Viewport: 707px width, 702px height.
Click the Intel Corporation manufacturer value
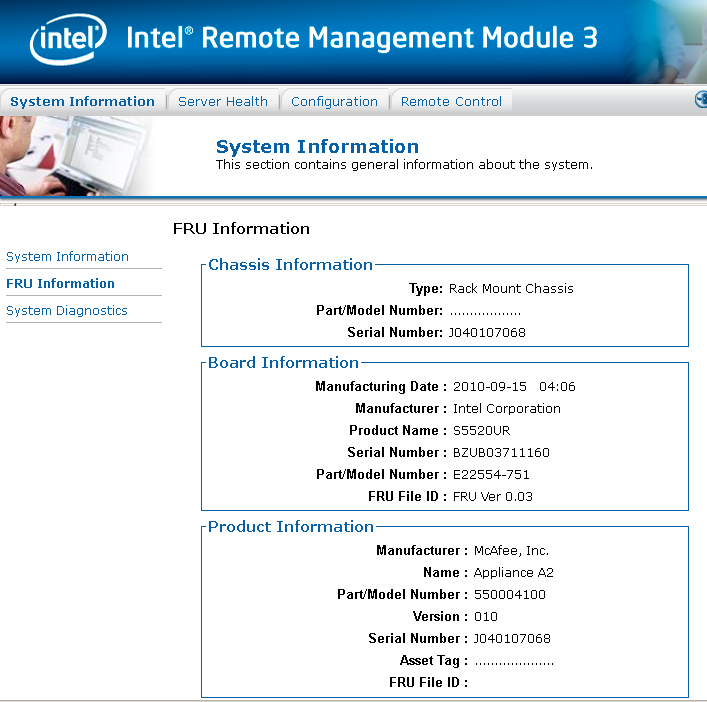point(507,409)
